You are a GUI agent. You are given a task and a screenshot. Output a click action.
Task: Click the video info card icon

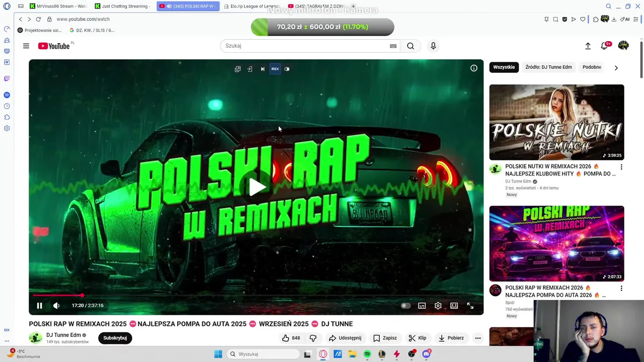tap(474, 68)
